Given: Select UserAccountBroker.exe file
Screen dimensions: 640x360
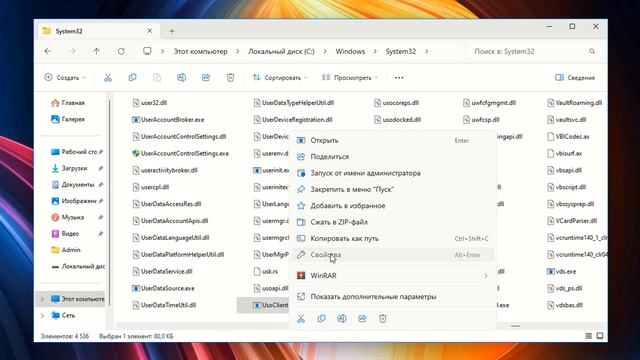Looking at the screenshot, I should pyautogui.click(x=168, y=120).
